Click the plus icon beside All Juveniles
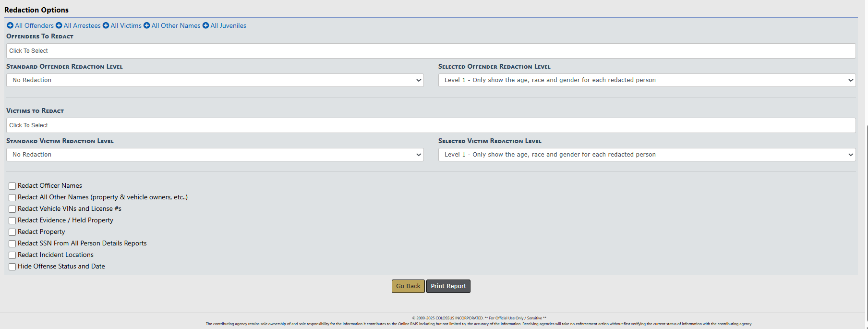The image size is (868, 329). [205, 25]
